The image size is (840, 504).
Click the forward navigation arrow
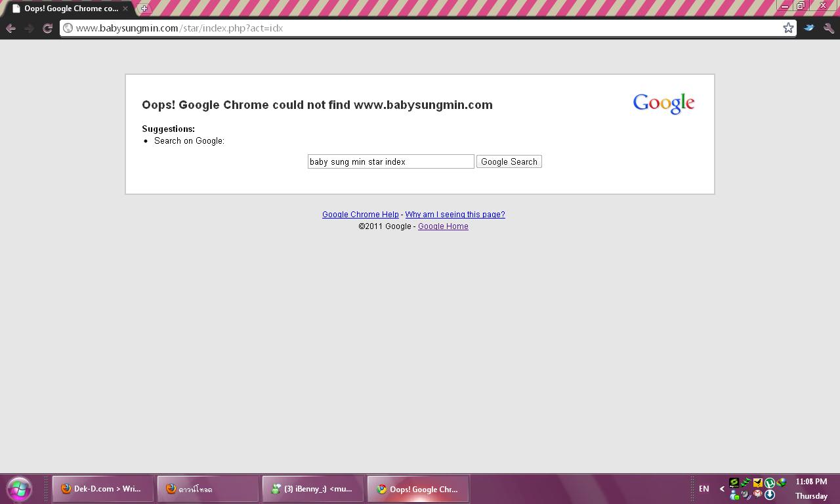tap(29, 28)
